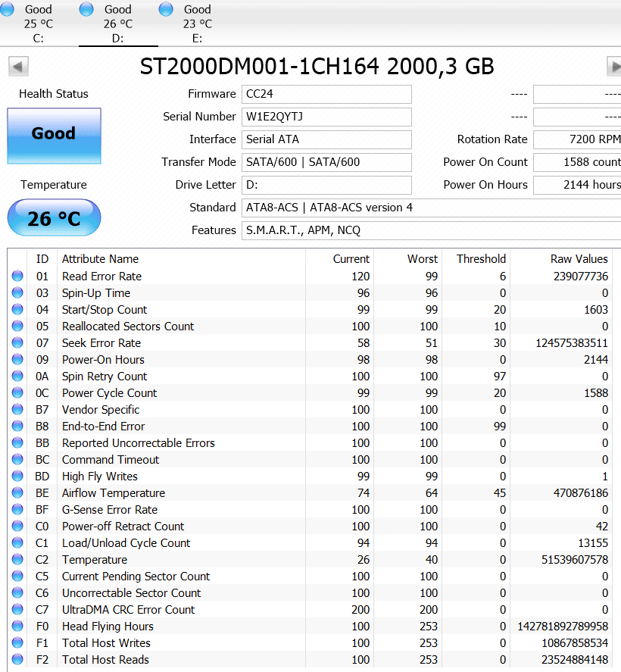Click status icon of Start/Stop Count

point(17,309)
